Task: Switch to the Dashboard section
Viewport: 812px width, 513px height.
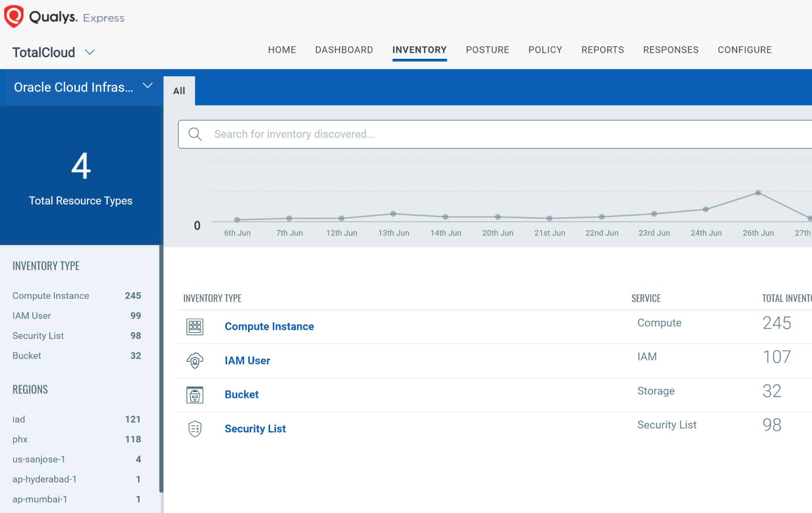Action: tap(344, 50)
